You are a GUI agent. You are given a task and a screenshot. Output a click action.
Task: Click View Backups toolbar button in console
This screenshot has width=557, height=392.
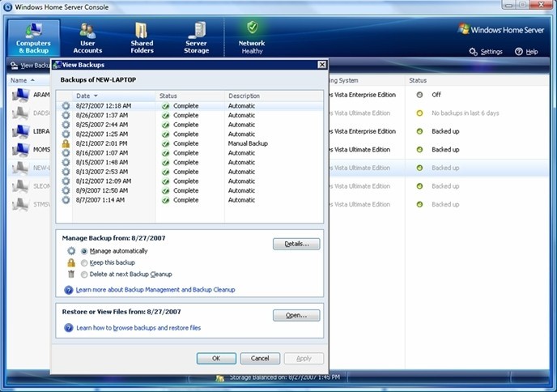tap(30, 66)
